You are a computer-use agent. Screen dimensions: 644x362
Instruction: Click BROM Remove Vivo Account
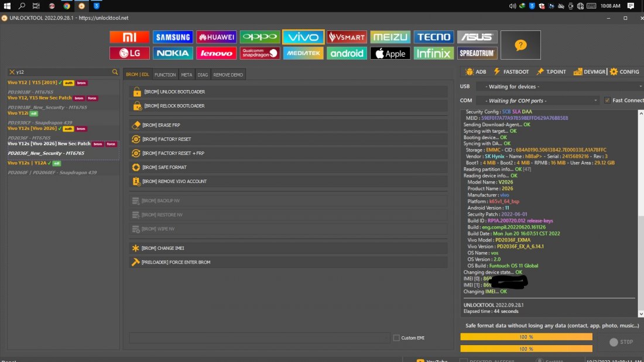pos(289,181)
